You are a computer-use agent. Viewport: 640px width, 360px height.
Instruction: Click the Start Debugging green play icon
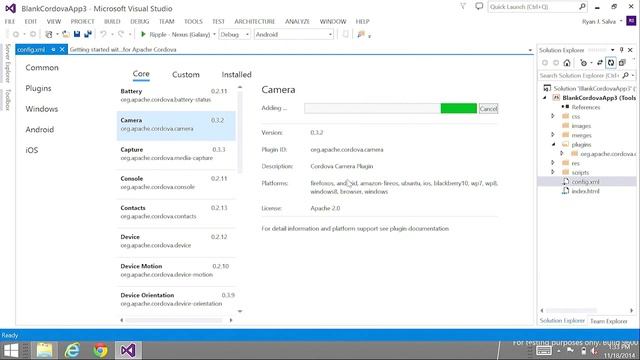point(143,34)
